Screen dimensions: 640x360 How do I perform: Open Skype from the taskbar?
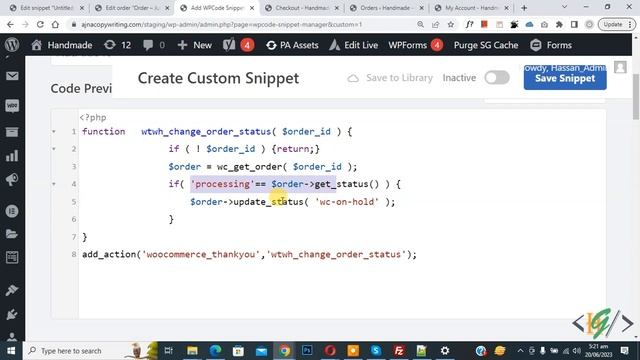pyautogui.click(x=376, y=351)
